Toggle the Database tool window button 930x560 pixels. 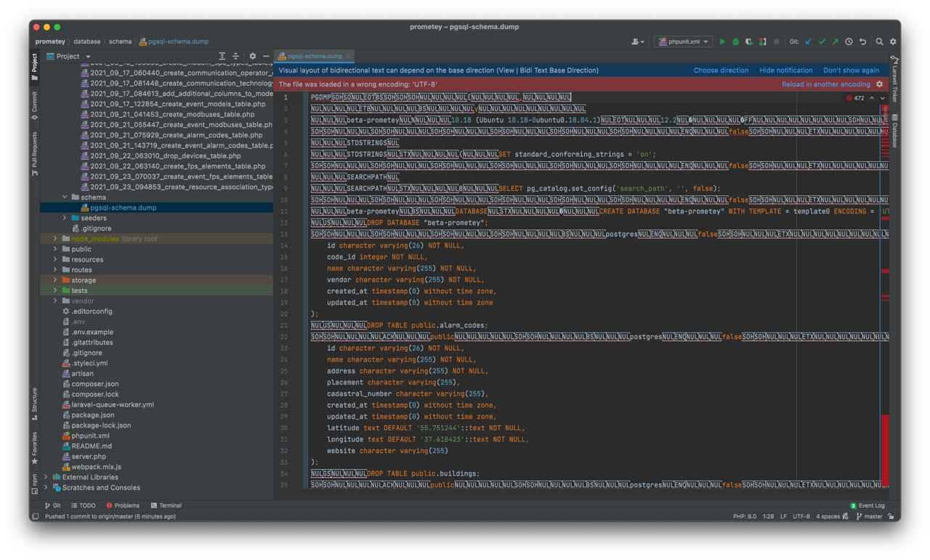[895, 131]
